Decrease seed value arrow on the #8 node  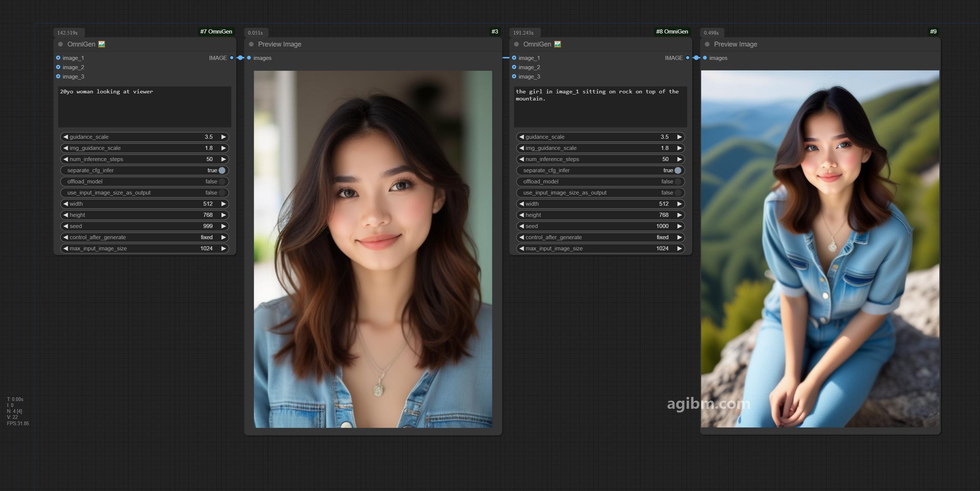click(521, 226)
